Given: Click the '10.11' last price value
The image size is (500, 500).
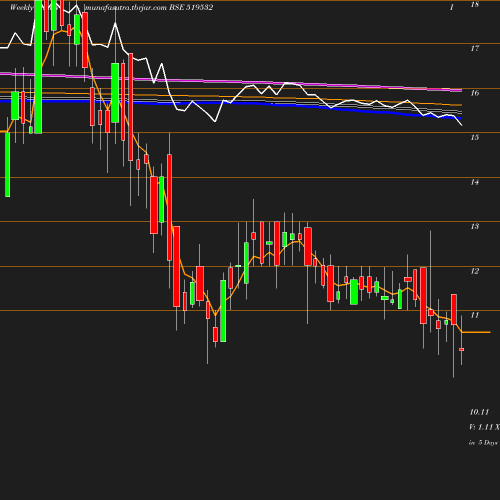Looking at the screenshot, I should click(x=479, y=412).
